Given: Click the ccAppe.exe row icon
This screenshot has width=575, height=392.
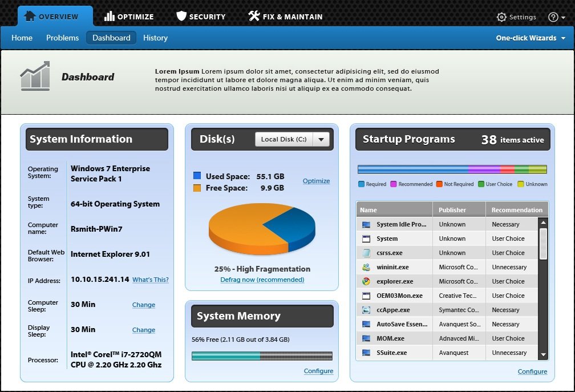Looking at the screenshot, I should click(366, 310).
